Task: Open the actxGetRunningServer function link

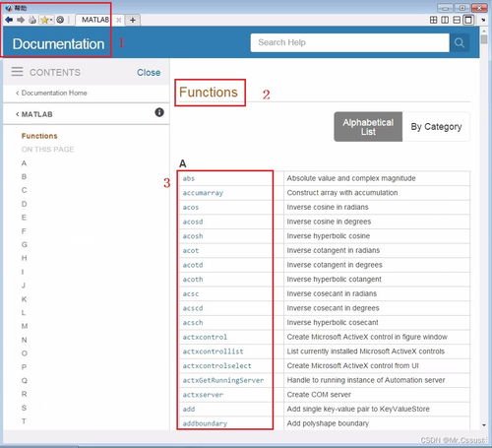Action: (x=223, y=380)
